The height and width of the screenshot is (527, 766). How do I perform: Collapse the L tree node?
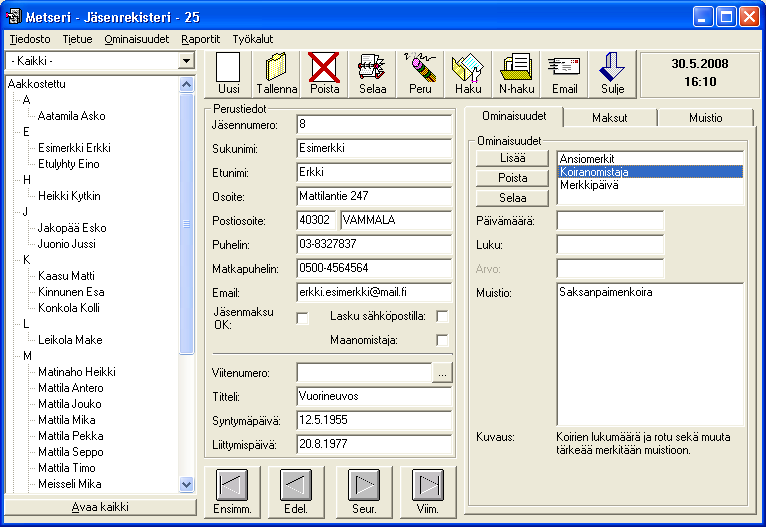point(26,324)
